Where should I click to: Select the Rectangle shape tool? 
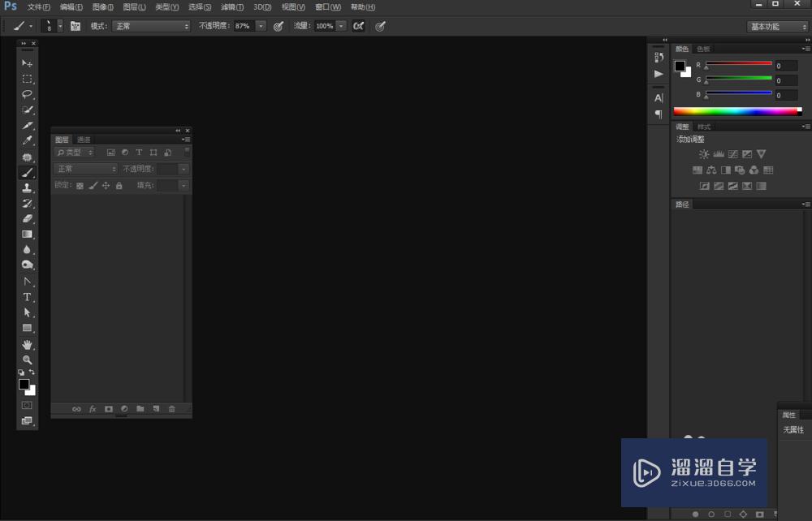(27, 328)
